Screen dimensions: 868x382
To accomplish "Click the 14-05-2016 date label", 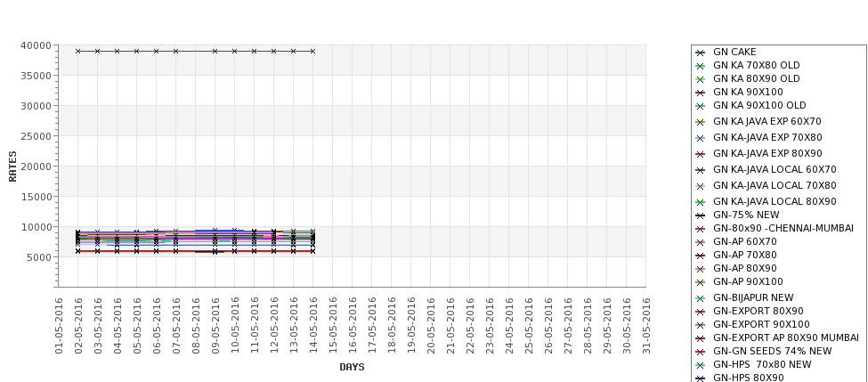I will pos(313,326).
